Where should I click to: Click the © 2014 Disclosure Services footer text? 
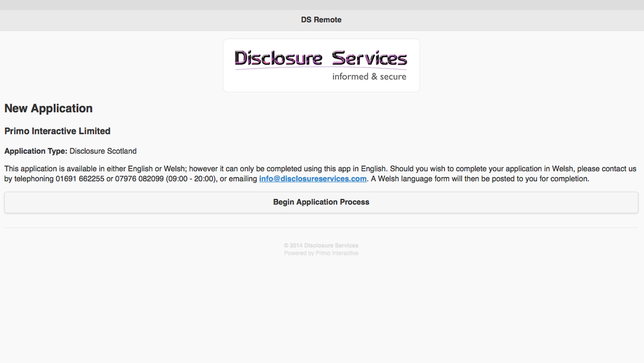point(321,246)
